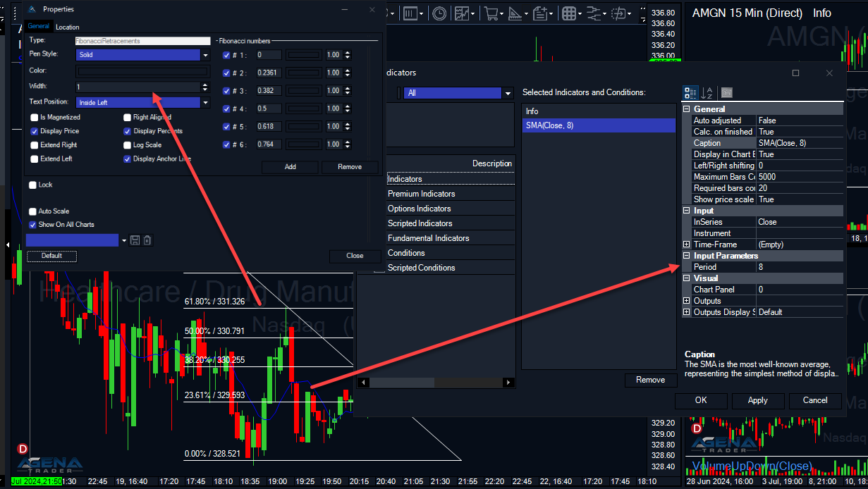Select the drawing tools triangle ruler icon
The width and height of the screenshot is (868, 489).
point(514,13)
